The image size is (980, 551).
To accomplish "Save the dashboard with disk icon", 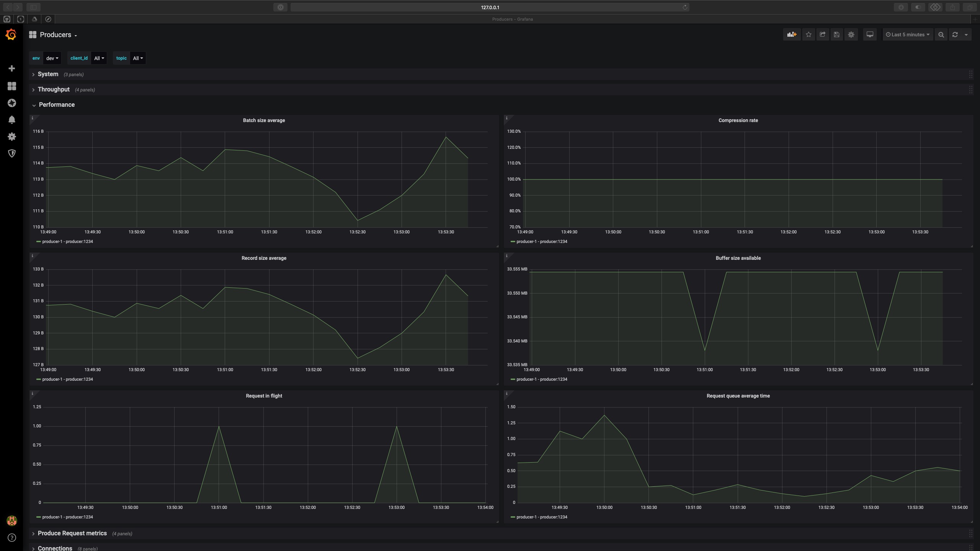I will point(836,35).
